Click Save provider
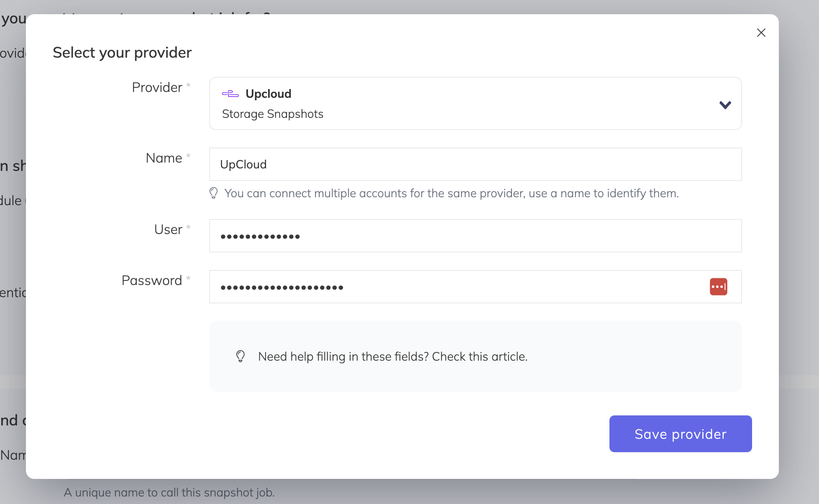The width and height of the screenshot is (819, 504). 680,434
